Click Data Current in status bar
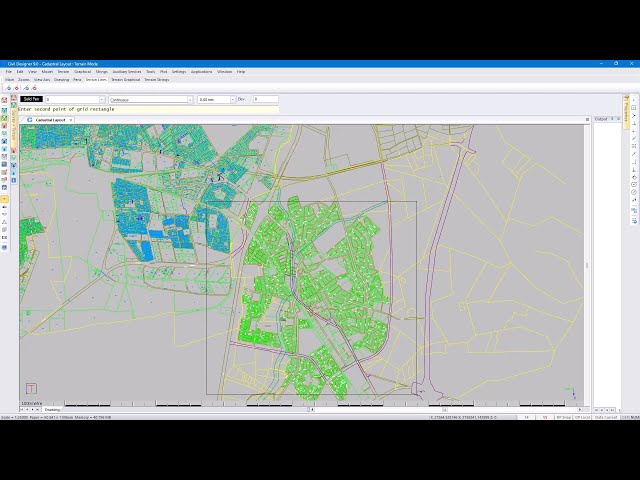Viewport: 640px width, 480px height. tap(606, 418)
